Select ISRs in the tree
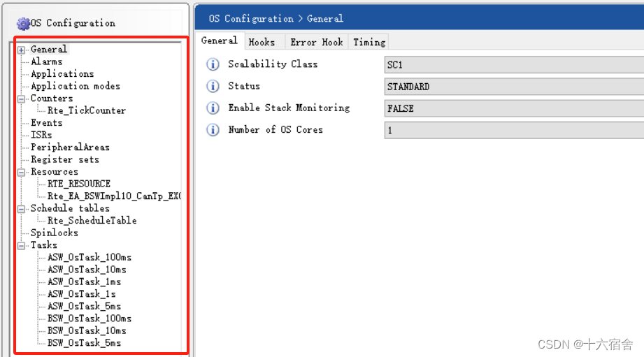The width and height of the screenshot is (644, 357). pos(41,135)
